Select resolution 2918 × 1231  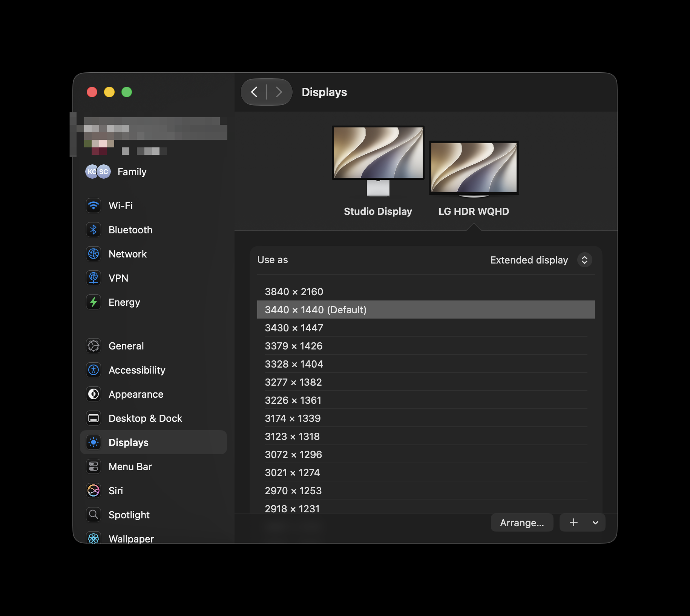point(426,507)
